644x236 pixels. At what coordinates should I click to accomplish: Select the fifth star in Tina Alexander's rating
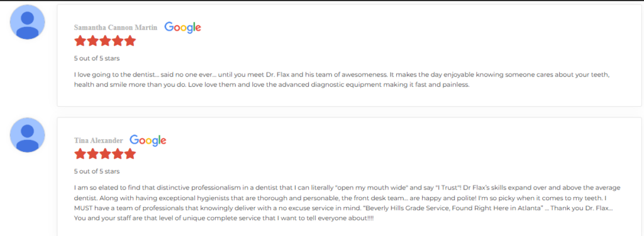130,154
